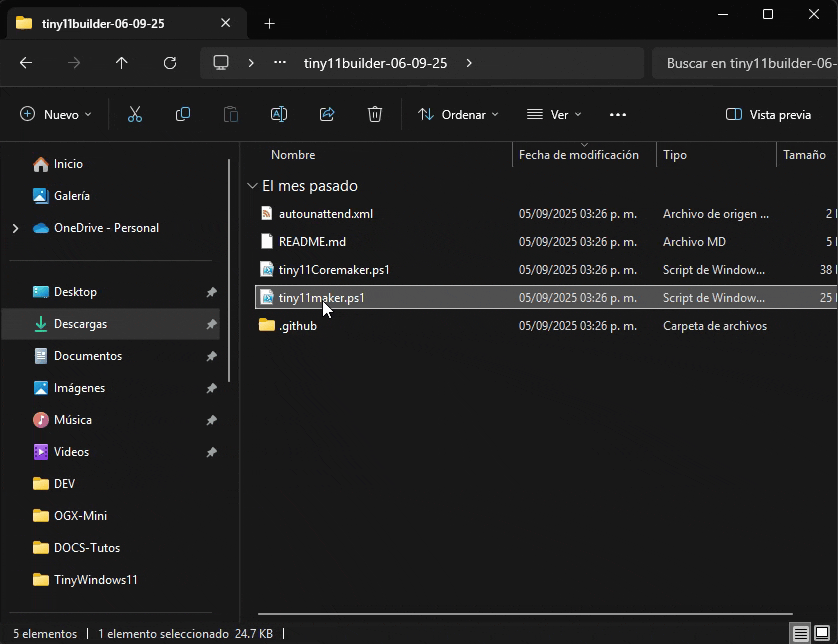Open the Ordenar sort dropdown
838x644 pixels.
point(458,115)
